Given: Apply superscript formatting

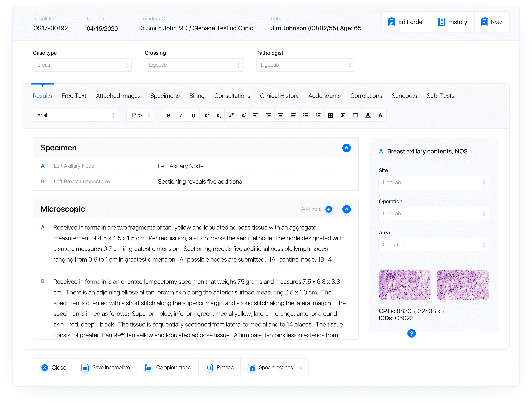Looking at the screenshot, I should coord(206,115).
